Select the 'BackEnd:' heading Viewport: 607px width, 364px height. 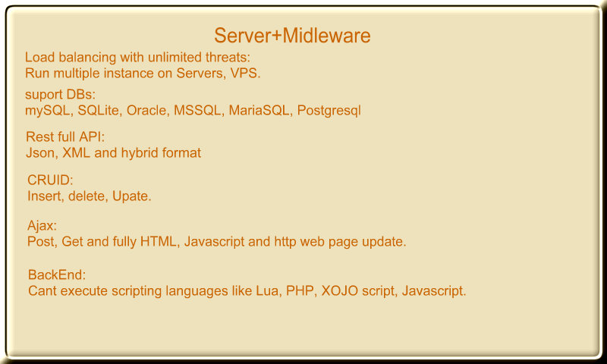tap(57, 275)
